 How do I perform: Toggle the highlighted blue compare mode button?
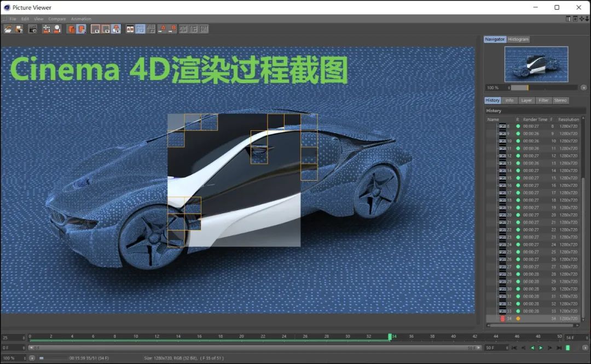(140, 29)
